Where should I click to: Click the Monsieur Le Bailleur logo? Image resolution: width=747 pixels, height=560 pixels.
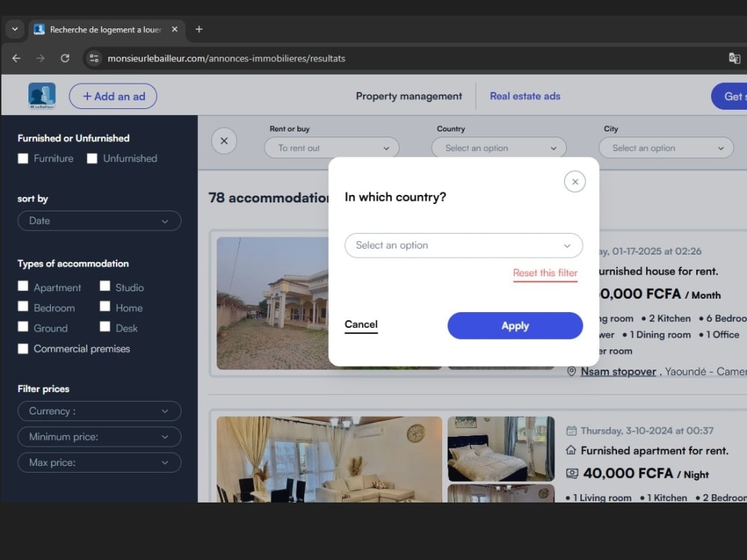42,96
